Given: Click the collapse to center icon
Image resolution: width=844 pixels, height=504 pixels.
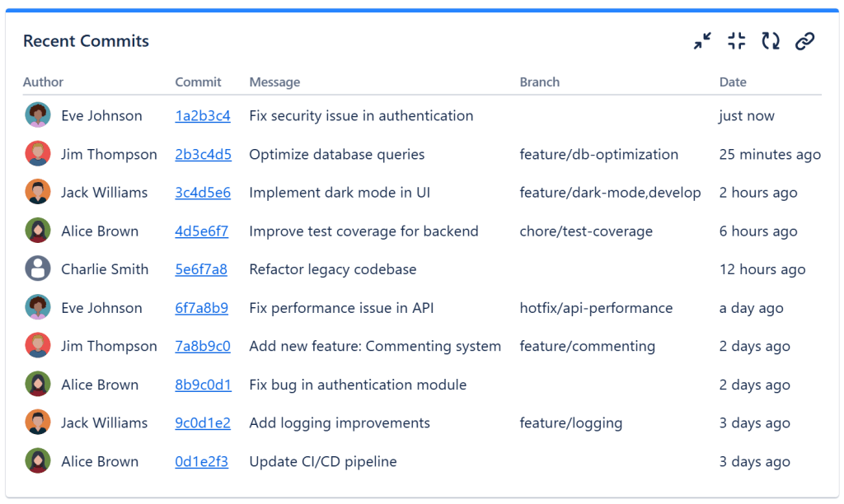Looking at the screenshot, I should click(737, 41).
